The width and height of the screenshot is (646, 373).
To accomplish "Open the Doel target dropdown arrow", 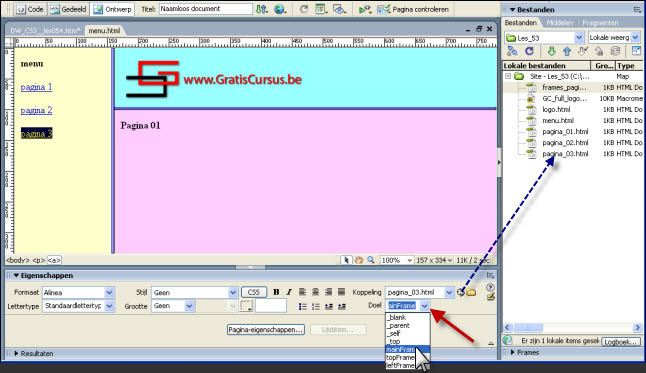I will (x=424, y=306).
